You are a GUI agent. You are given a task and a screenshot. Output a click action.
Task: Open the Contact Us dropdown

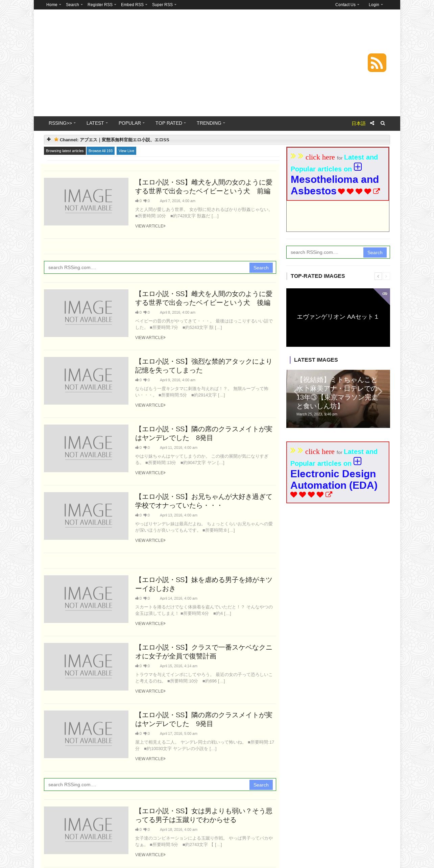point(347,5)
